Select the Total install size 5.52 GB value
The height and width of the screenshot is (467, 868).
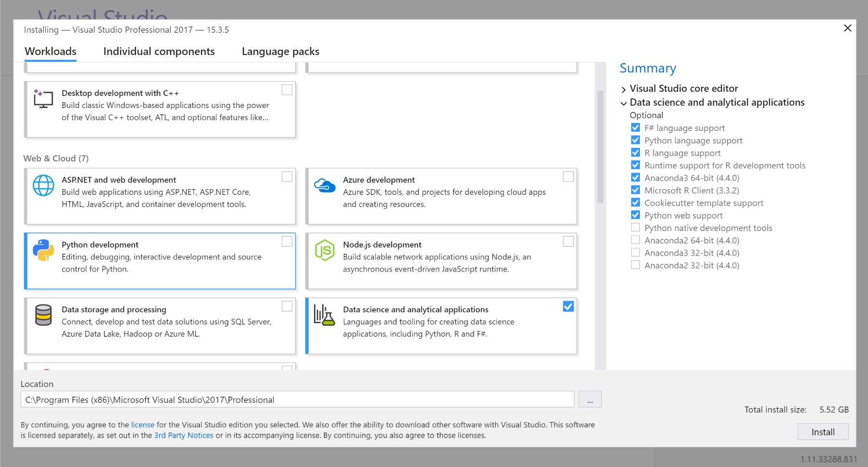click(x=834, y=410)
